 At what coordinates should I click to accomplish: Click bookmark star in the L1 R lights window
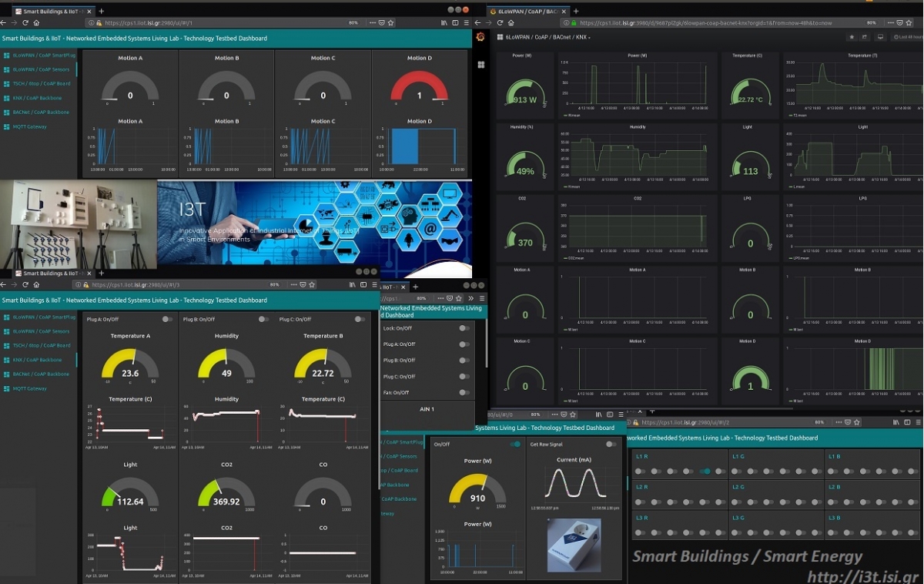coord(855,422)
